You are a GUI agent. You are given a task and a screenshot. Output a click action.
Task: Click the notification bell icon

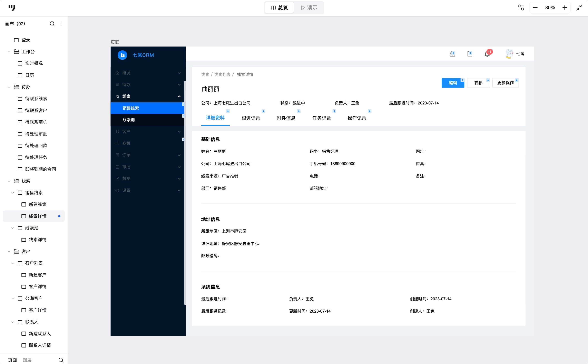click(x=487, y=54)
